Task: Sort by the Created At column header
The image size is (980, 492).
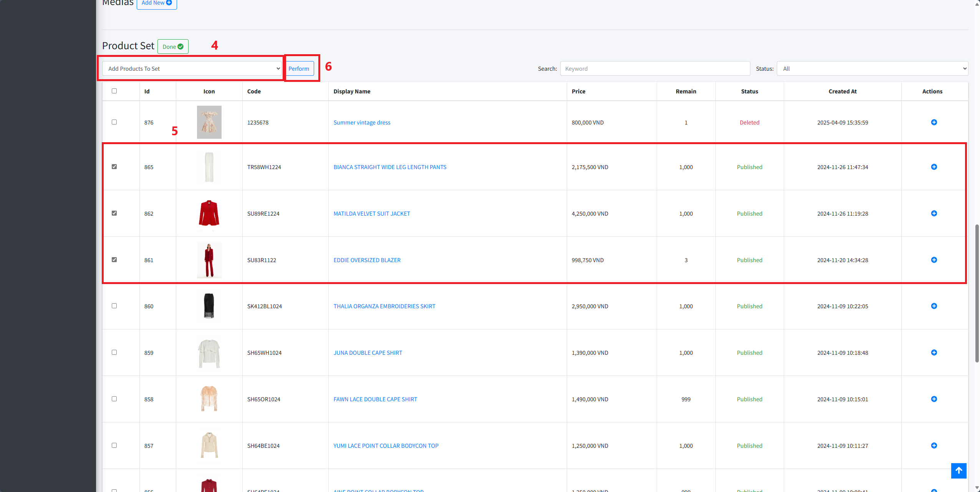Action: 842,91
